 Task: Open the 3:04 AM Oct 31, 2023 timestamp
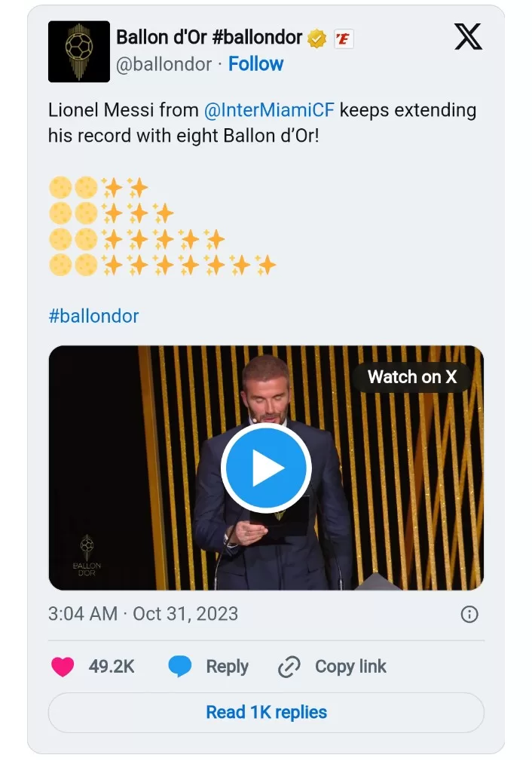(143, 614)
